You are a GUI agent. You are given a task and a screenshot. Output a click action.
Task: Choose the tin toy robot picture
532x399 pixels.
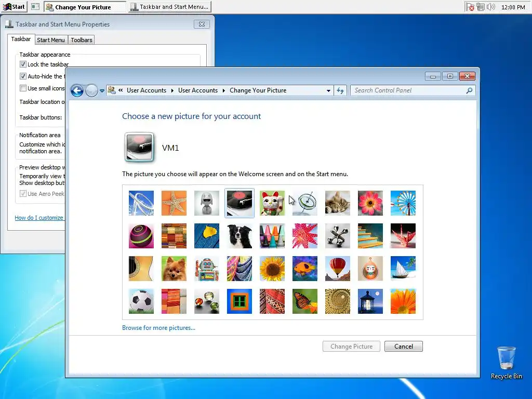click(x=207, y=269)
